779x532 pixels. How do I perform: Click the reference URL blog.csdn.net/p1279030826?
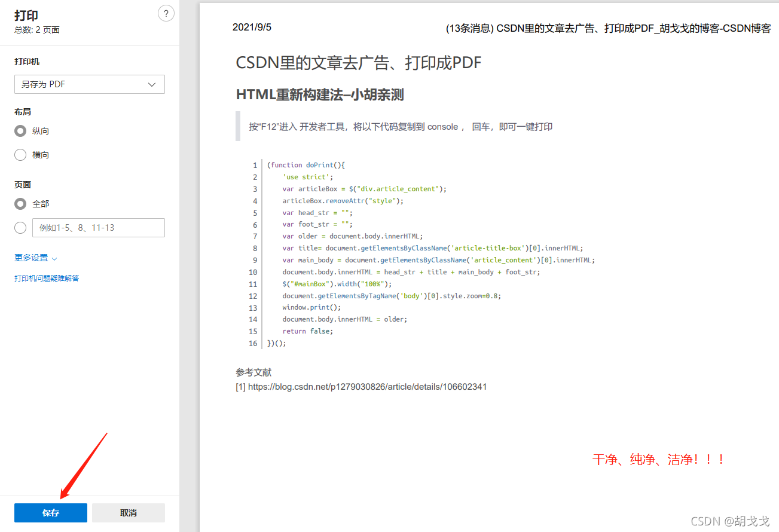368,387
